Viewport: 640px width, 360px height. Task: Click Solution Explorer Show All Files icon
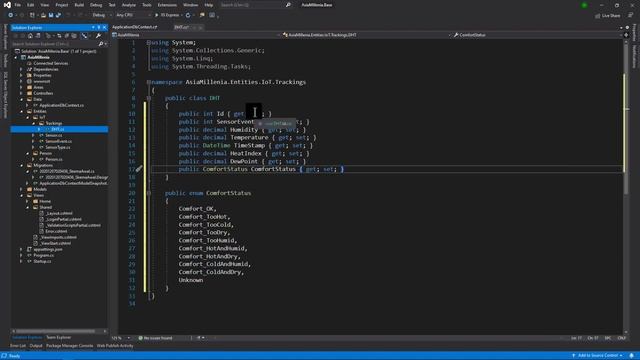click(74, 36)
